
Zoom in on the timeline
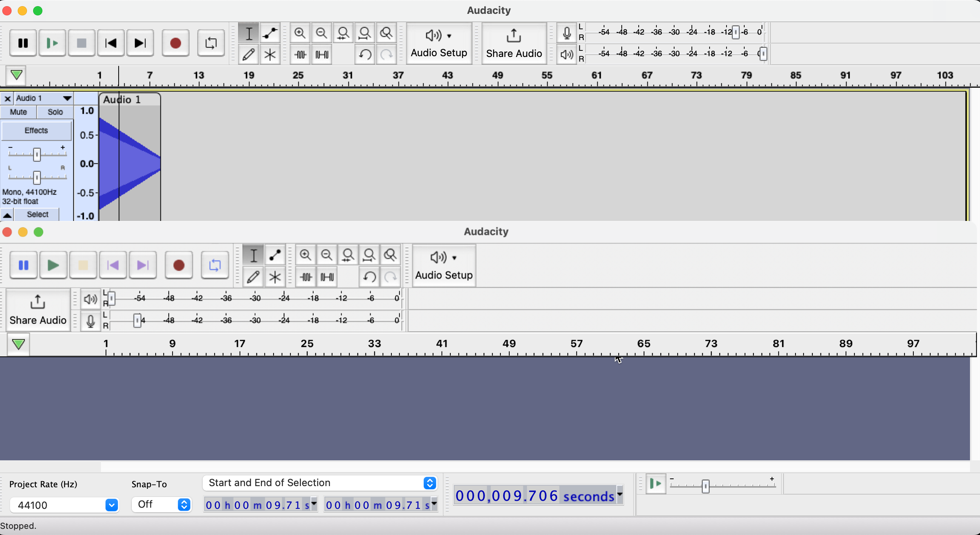300,33
